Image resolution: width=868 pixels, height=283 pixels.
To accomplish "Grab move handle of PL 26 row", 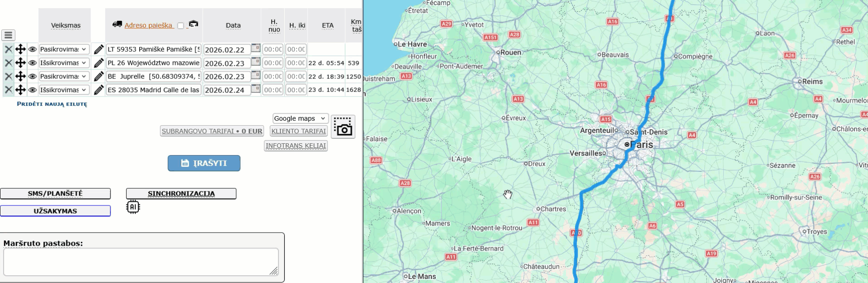I will [20, 63].
